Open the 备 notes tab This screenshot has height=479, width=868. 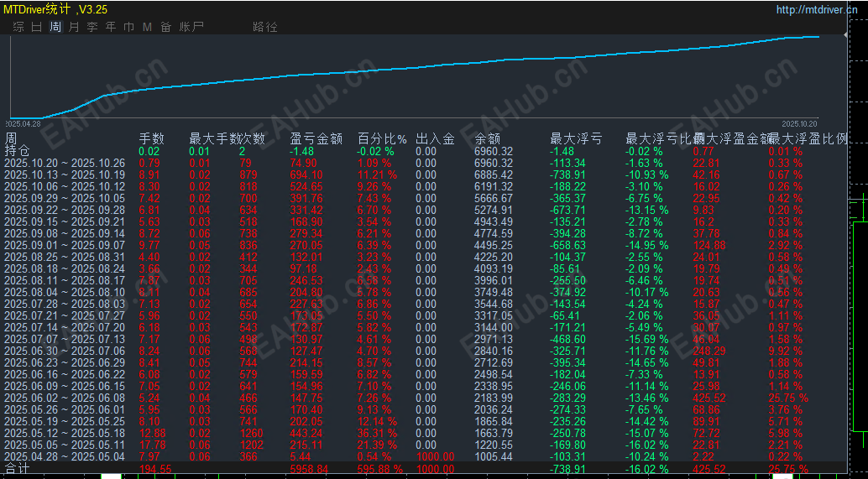click(x=166, y=27)
